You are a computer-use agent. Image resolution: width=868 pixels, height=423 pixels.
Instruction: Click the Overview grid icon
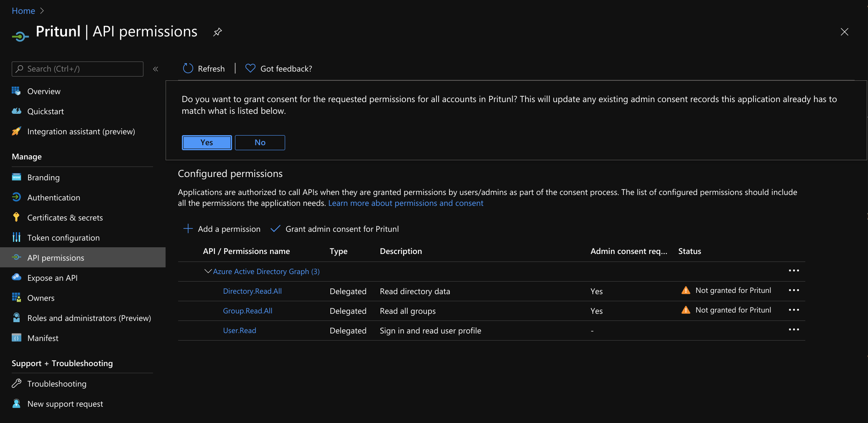coord(16,91)
